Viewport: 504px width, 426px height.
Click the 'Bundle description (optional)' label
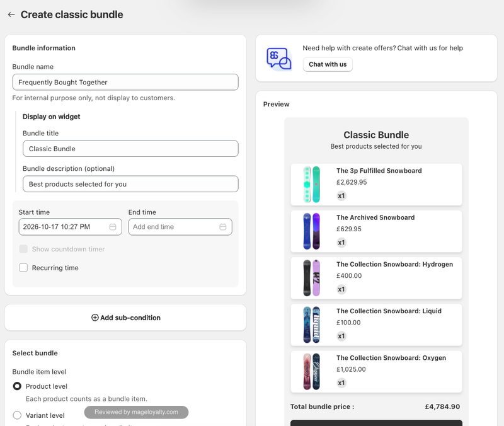69,169
